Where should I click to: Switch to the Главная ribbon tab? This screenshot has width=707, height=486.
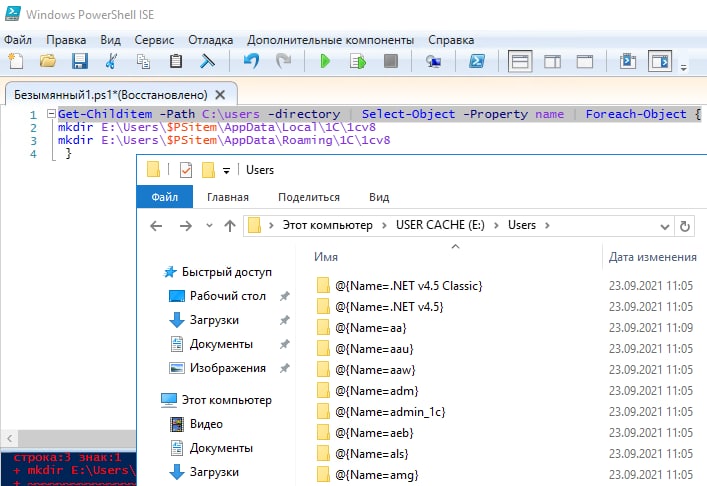228,197
